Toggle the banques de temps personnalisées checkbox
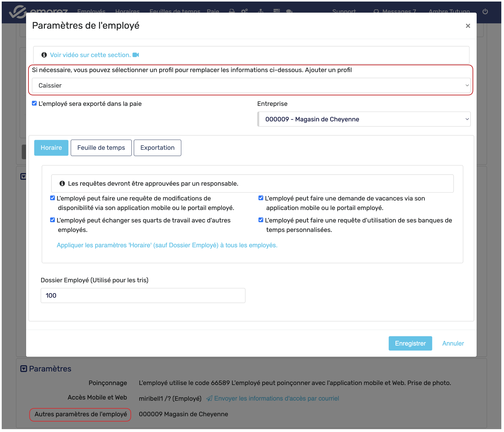Image resolution: width=504 pixels, height=432 pixels. (261, 220)
